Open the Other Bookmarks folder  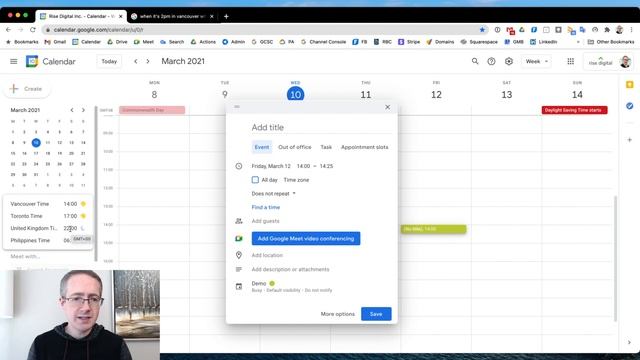pos(611,42)
